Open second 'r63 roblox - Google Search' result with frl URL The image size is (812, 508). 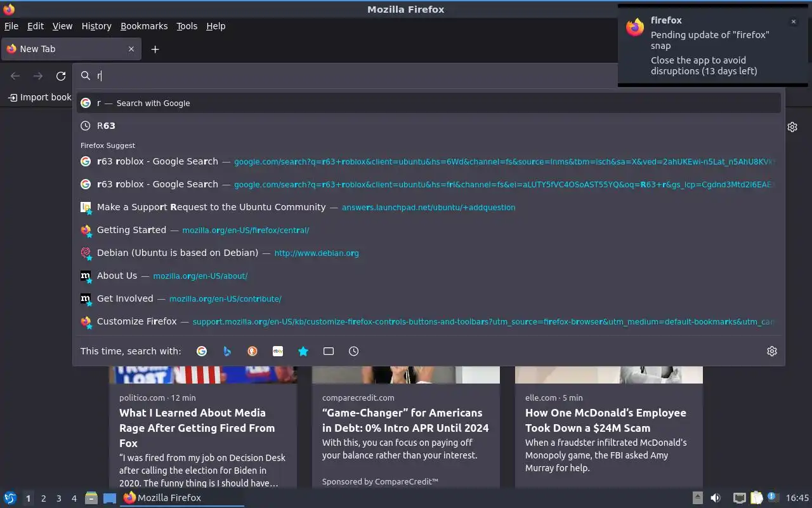(x=429, y=184)
